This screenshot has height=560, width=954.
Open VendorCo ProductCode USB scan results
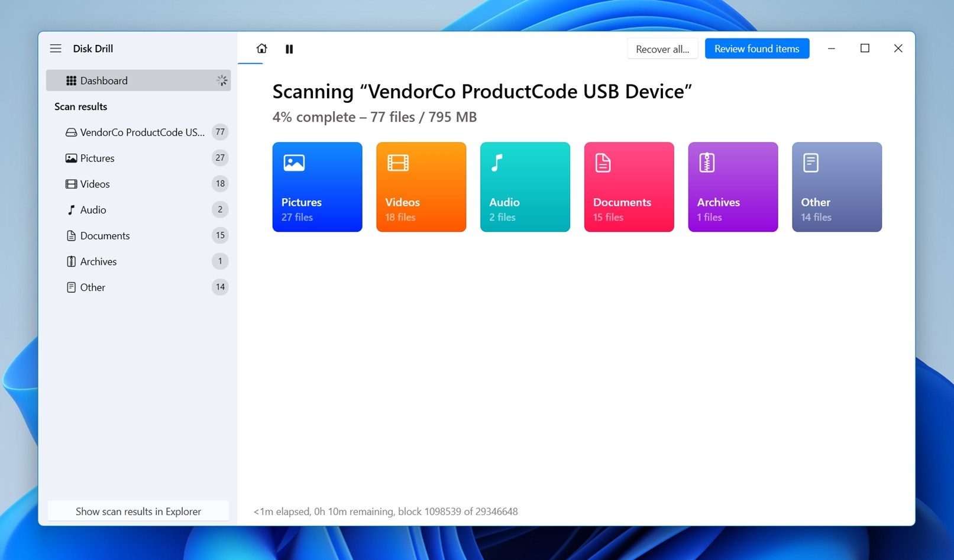tap(142, 132)
